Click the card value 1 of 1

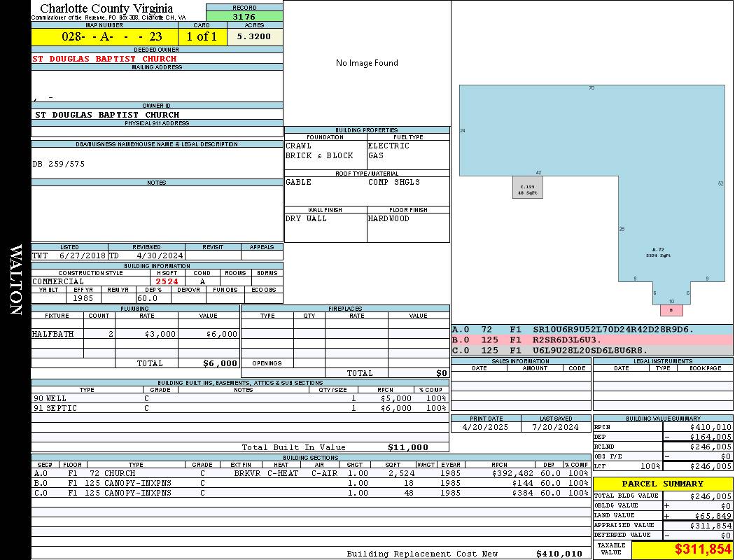pos(202,36)
